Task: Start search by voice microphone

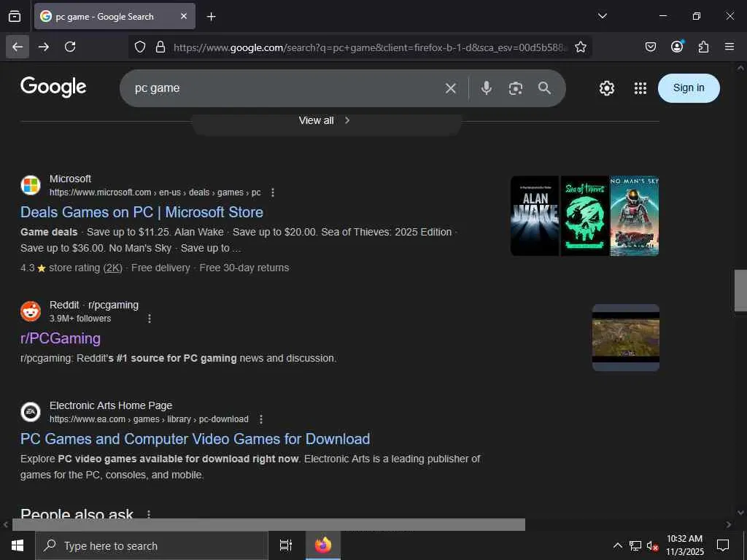Action: 486,88
